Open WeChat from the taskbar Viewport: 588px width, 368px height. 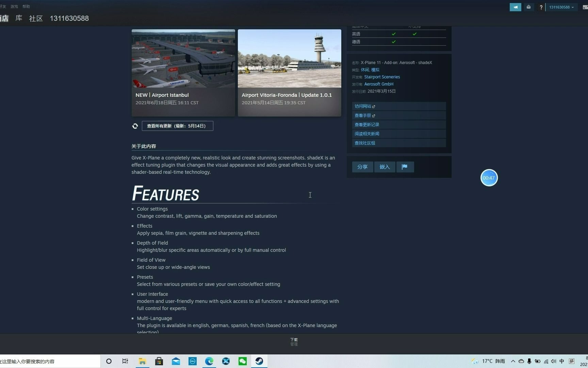click(243, 361)
